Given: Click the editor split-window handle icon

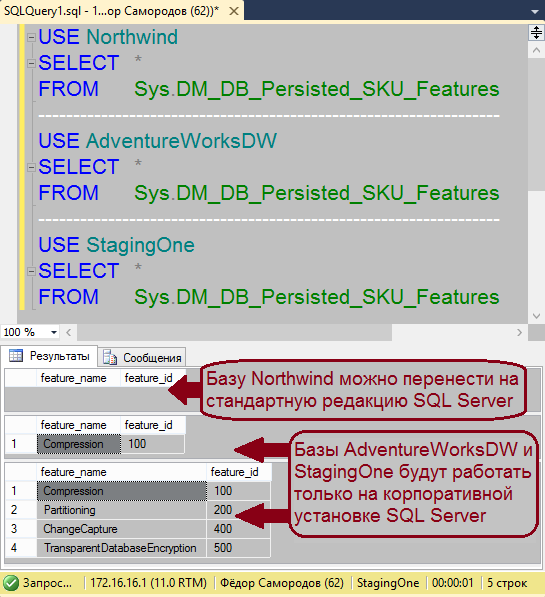Looking at the screenshot, I should click(536, 32).
